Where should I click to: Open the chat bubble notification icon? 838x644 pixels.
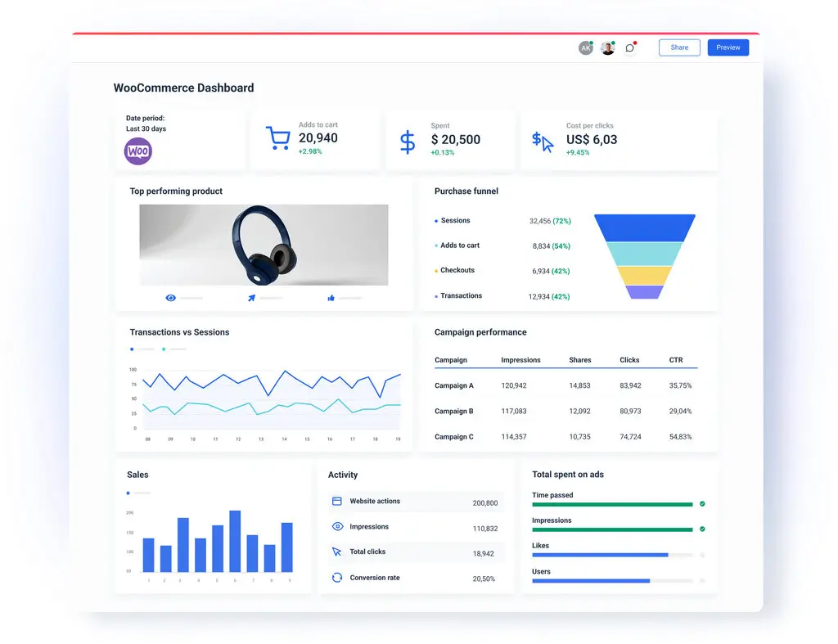(629, 47)
